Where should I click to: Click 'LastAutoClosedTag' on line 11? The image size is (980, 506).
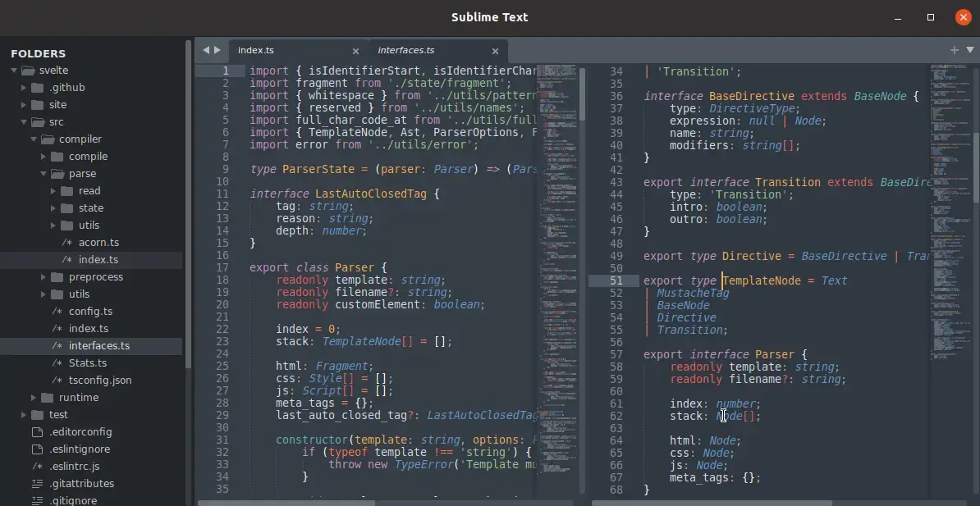coord(371,194)
